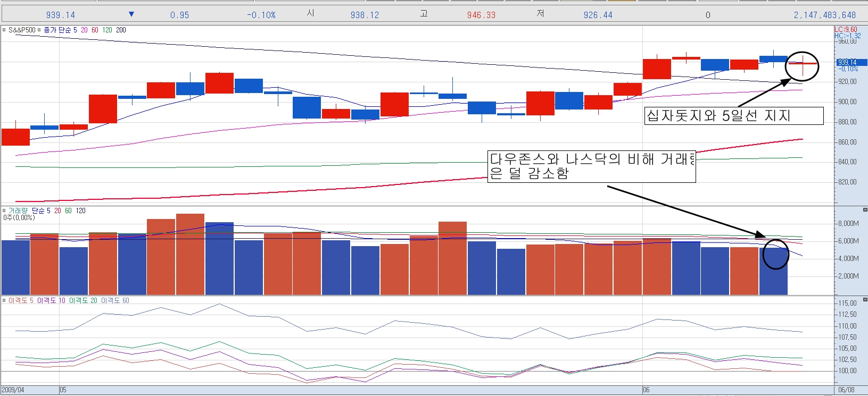Image resolution: width=868 pixels, height=396 pixels.
Task: Click the high price value 946.33
Action: pos(481,15)
